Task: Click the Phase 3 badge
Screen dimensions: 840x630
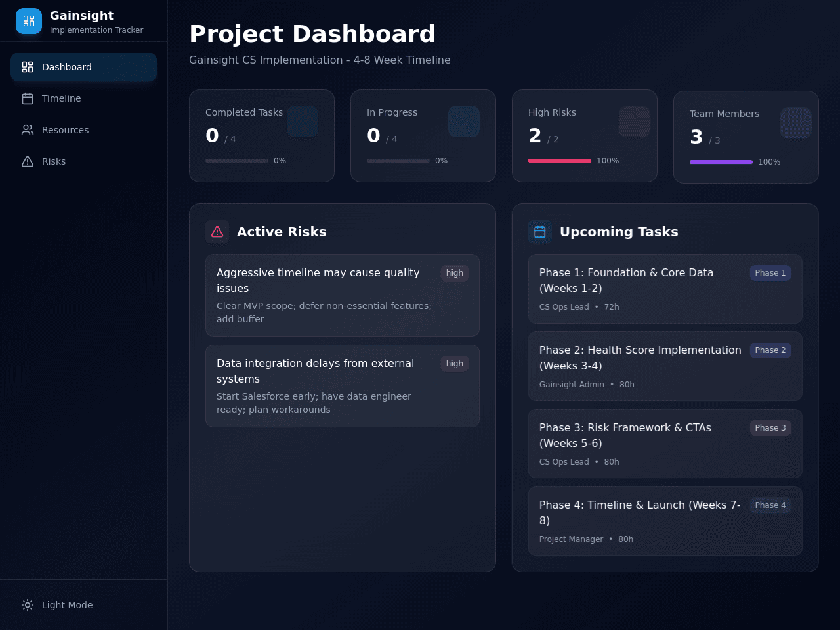Action: (x=770, y=428)
